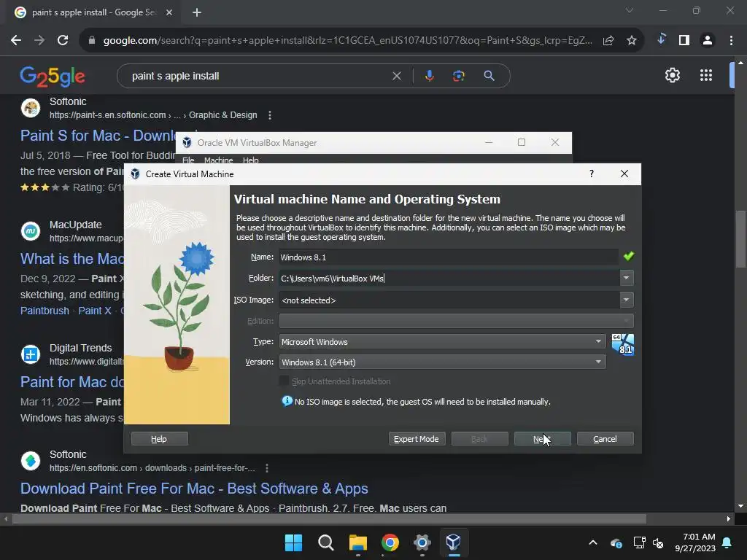The image size is (747, 560).
Task: Open the Paintbrush sitelink
Action: pyautogui.click(x=44, y=311)
